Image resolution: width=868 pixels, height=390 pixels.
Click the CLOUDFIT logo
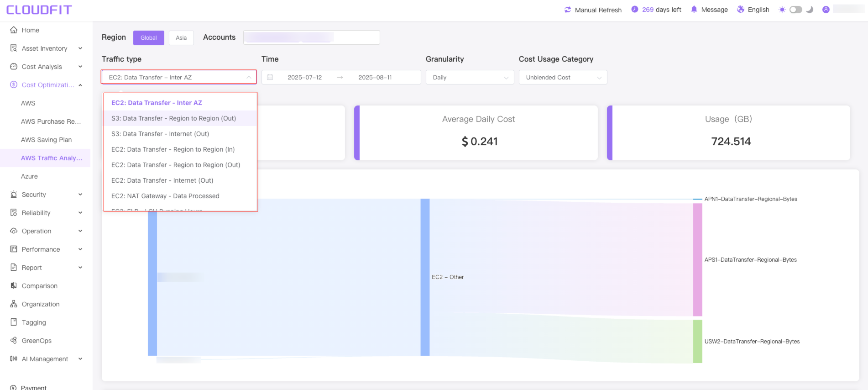39,10
